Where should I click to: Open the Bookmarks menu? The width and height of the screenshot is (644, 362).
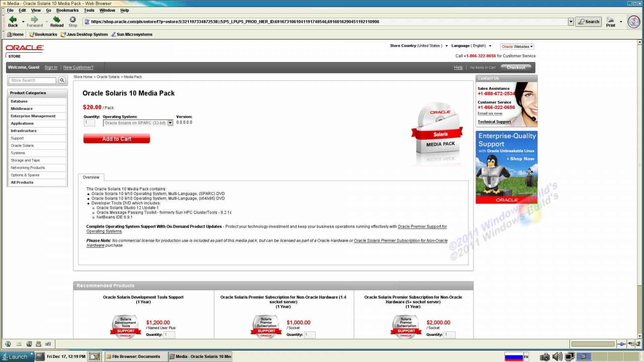[67, 10]
